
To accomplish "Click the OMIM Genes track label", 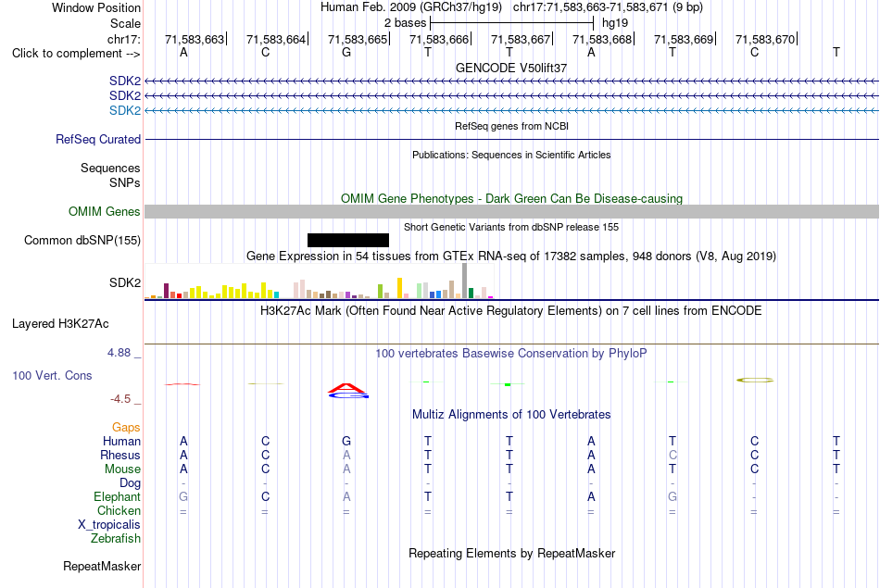I will pyautogui.click(x=104, y=211).
